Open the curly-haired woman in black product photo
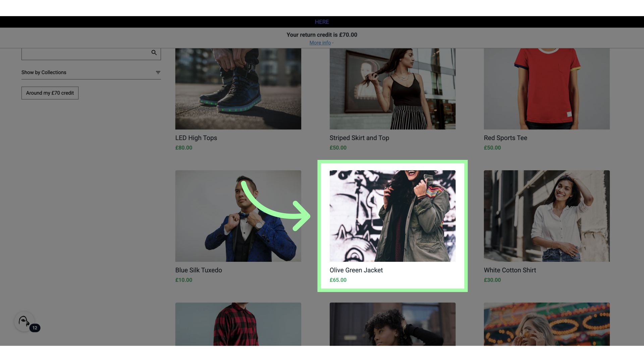 coord(392,324)
